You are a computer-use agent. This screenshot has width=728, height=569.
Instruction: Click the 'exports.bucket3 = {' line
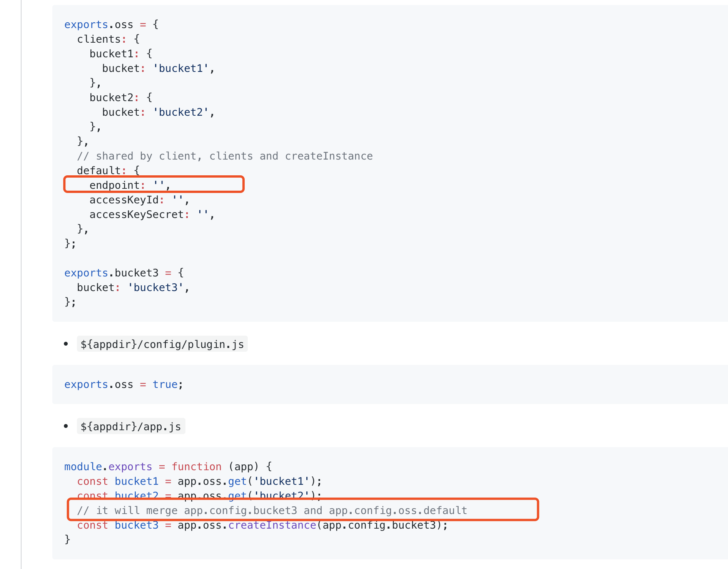pos(124,273)
